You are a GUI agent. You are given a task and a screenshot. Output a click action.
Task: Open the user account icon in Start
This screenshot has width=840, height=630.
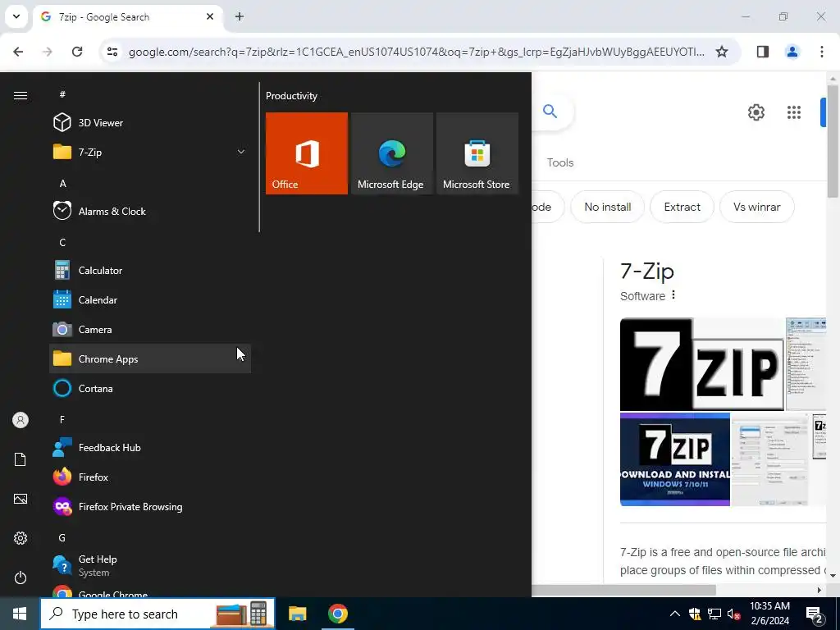pyautogui.click(x=21, y=420)
